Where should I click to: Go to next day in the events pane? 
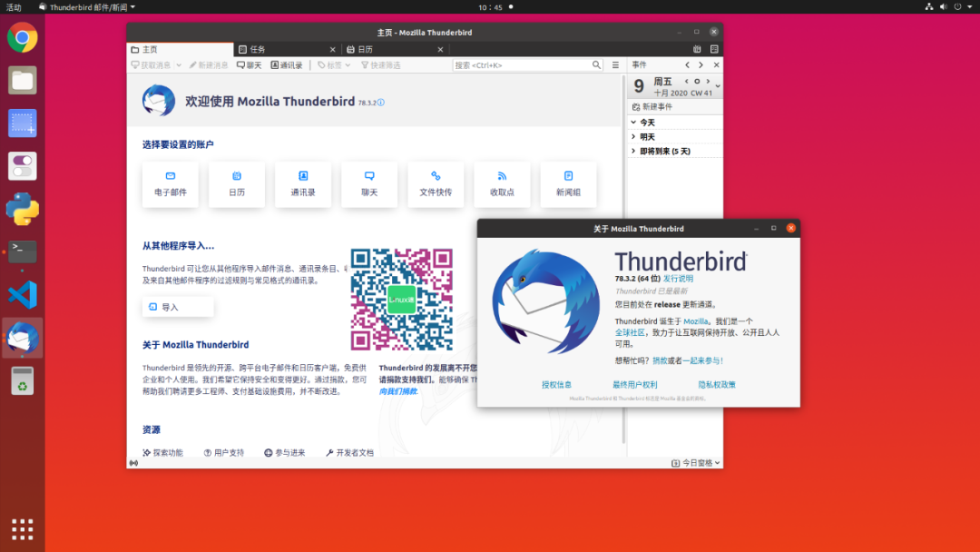pyautogui.click(x=708, y=82)
